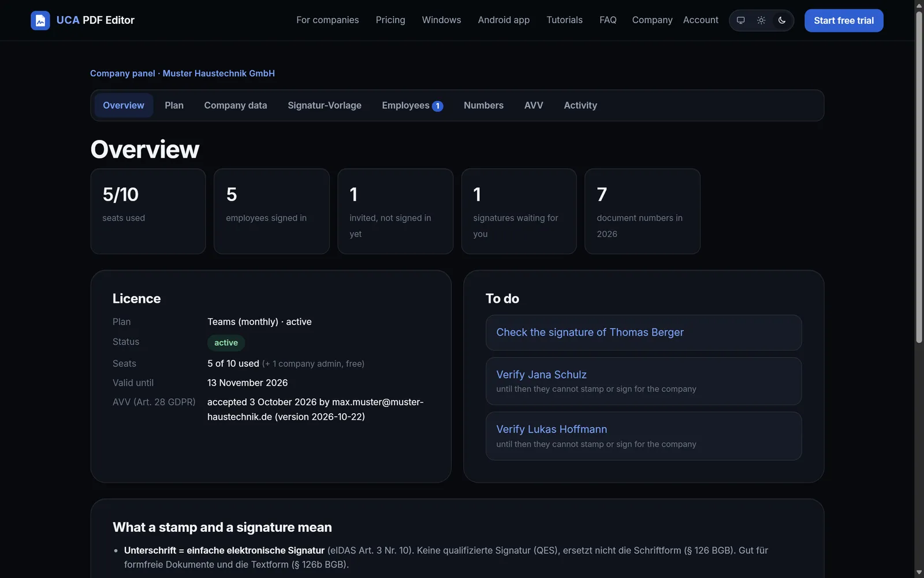This screenshot has width=924, height=578.
Task: Click UCA PDF Editor brand name
Action: click(x=95, y=20)
